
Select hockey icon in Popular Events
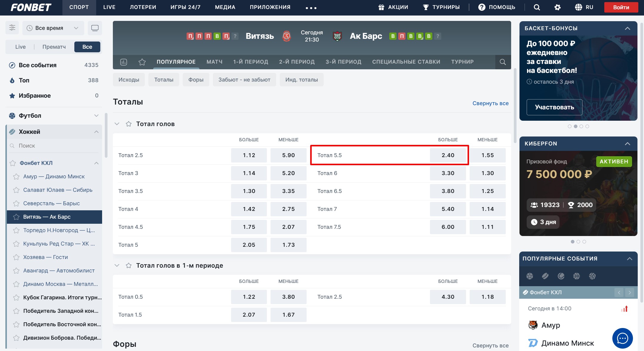point(545,276)
